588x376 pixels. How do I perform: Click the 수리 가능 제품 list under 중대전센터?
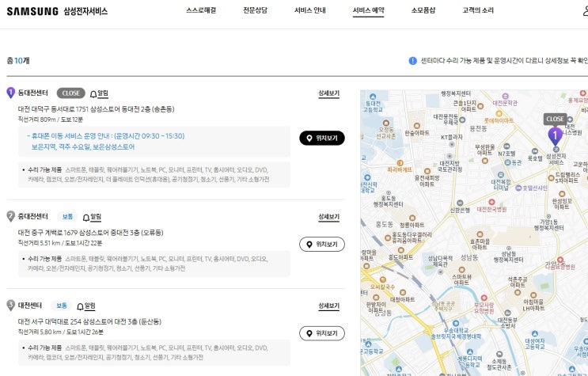(x=154, y=264)
